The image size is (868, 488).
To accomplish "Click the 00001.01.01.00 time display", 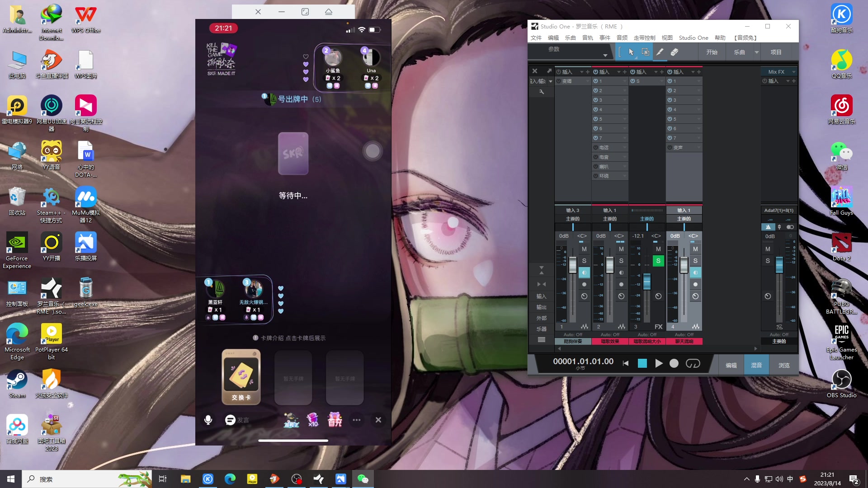I will pos(583,361).
